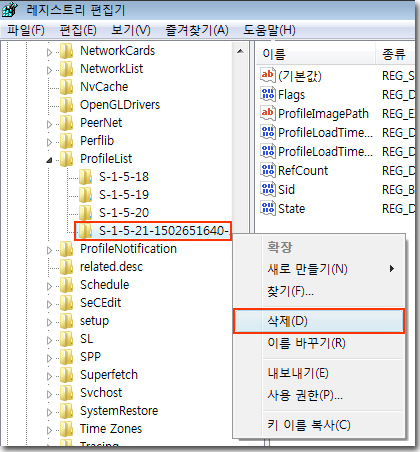420x452 pixels.
Task: Click the S-1-5-20 folder icon
Action: click(86, 213)
